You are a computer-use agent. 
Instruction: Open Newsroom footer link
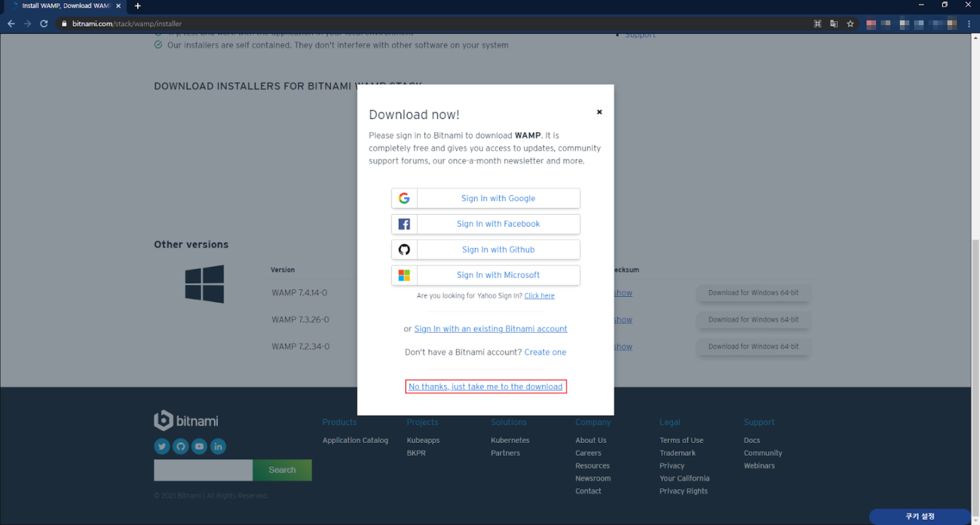(x=593, y=479)
